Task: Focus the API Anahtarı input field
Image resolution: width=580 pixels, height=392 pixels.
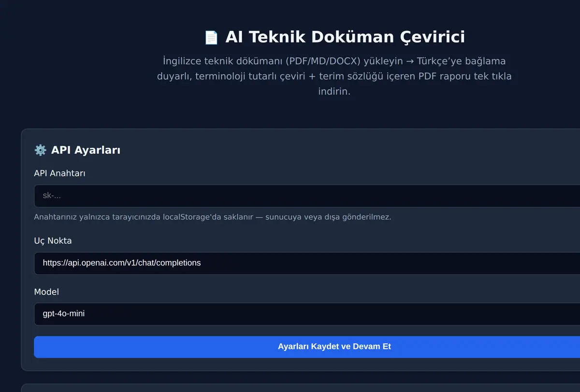Action: pos(307,196)
